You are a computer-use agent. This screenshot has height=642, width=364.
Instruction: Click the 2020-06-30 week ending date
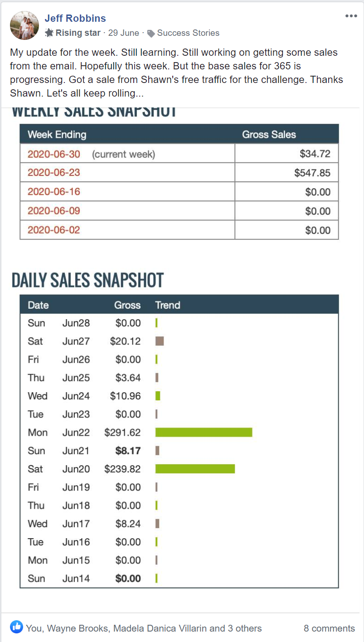(x=54, y=154)
